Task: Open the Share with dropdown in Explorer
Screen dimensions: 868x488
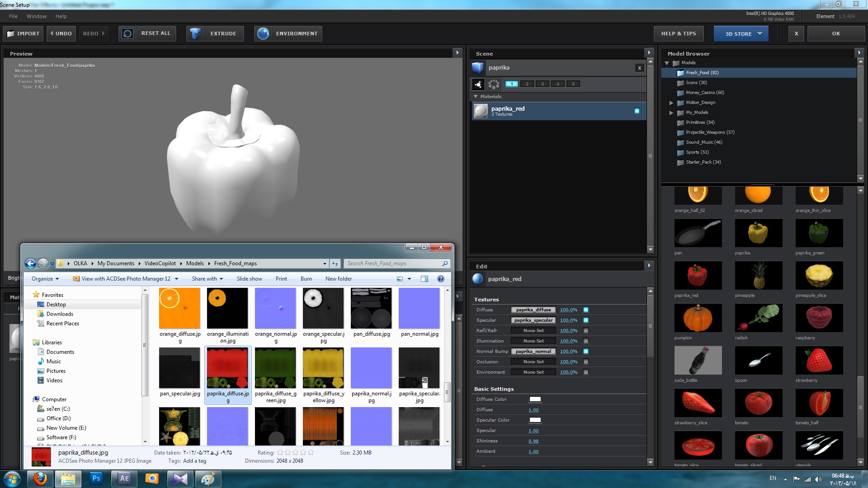Action: coord(208,279)
